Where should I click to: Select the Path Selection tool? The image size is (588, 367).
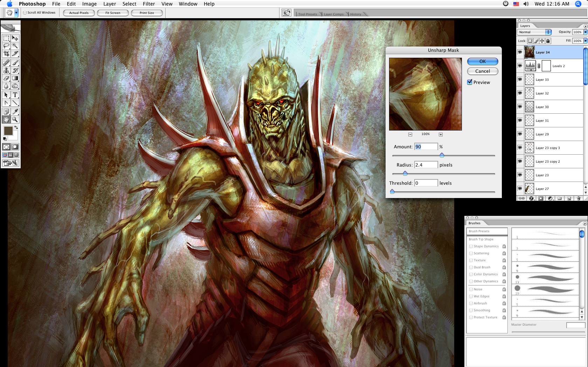click(x=6, y=95)
